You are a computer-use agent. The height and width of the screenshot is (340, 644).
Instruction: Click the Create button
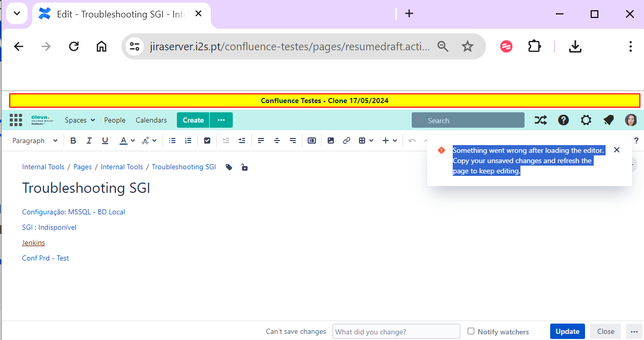pyautogui.click(x=193, y=120)
